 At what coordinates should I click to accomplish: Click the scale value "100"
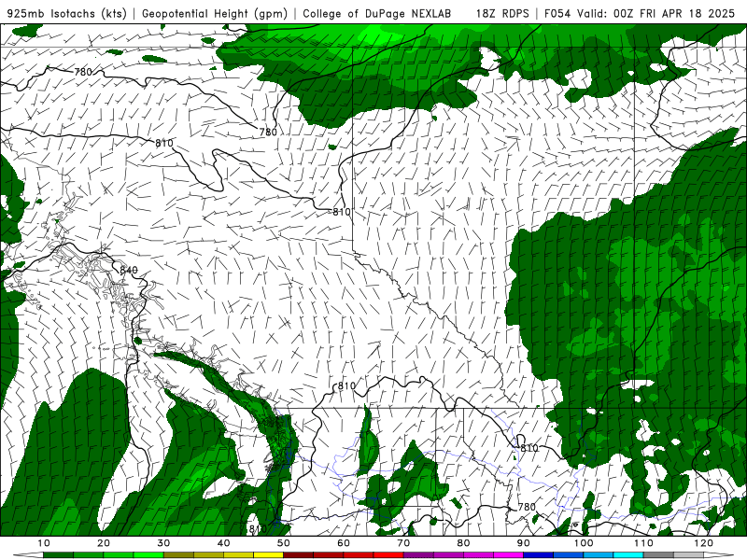[x=584, y=543]
